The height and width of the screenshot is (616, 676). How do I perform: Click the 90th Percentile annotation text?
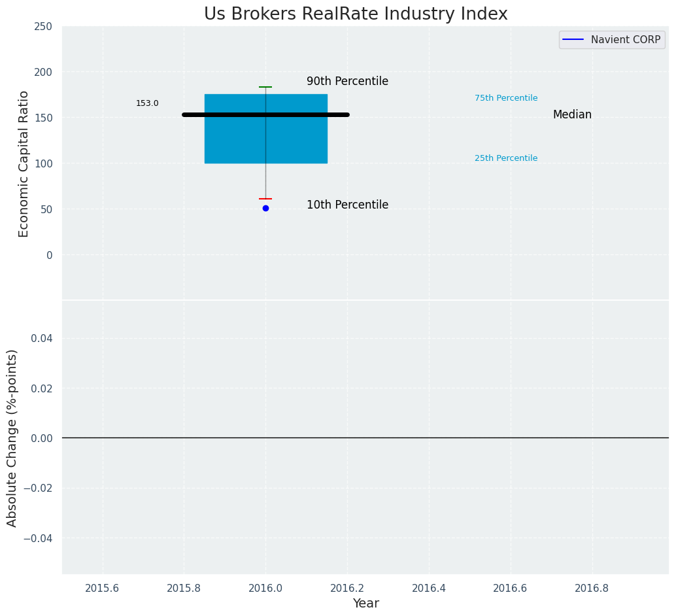point(348,81)
